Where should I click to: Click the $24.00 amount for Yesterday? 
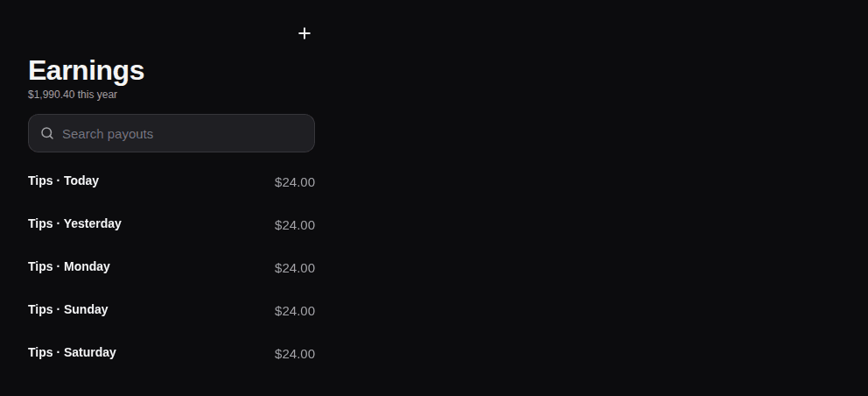[x=295, y=225]
